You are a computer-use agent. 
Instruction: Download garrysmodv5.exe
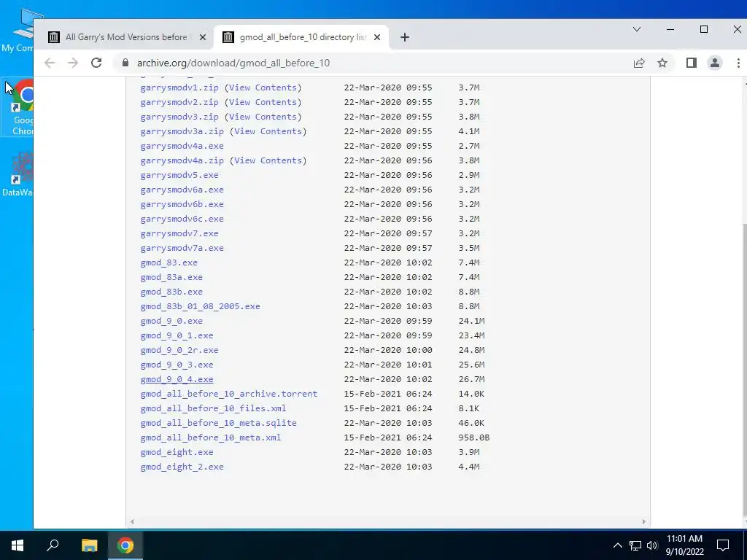(179, 175)
